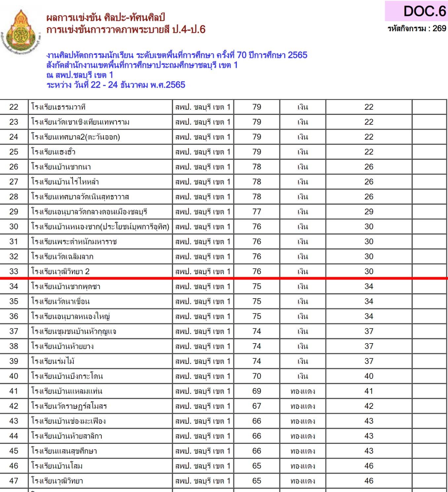448x492 pixels.
Task: Click the score 70 cell
Action: [257, 376]
